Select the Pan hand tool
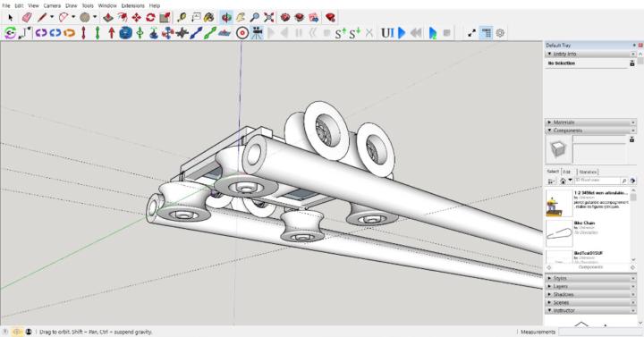Screen dimensions: 644x337 tap(241, 17)
